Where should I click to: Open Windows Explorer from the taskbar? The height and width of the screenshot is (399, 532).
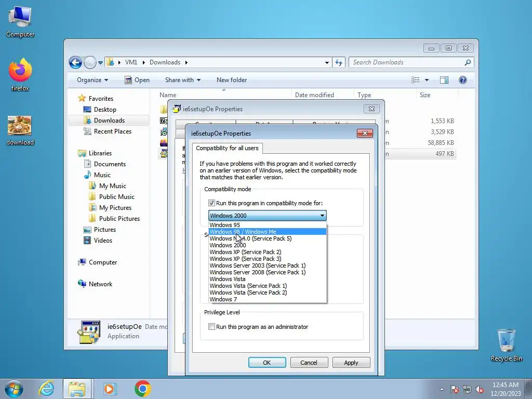pos(77,389)
